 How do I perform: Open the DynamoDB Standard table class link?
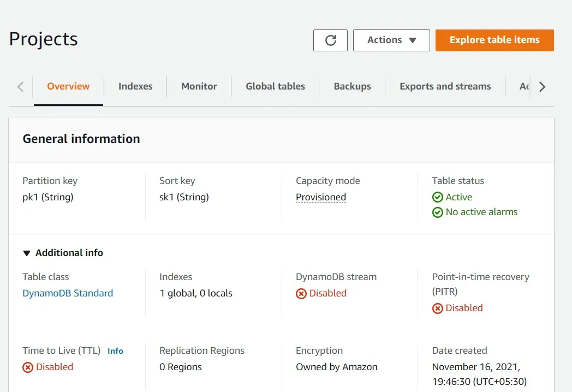[68, 293]
